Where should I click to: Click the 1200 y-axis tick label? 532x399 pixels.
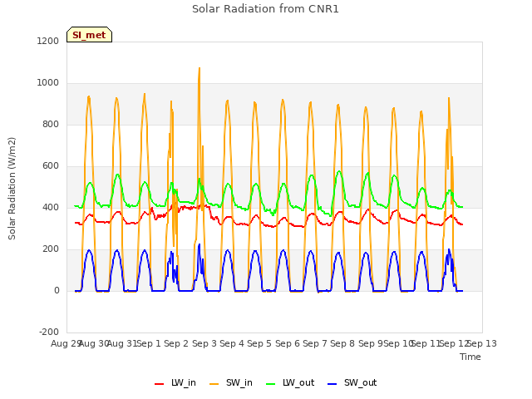(x=48, y=41)
